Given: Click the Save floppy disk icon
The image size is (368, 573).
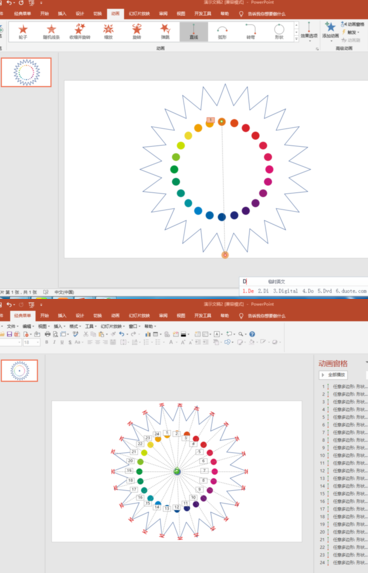Looking at the screenshot, I should click(10, 334).
